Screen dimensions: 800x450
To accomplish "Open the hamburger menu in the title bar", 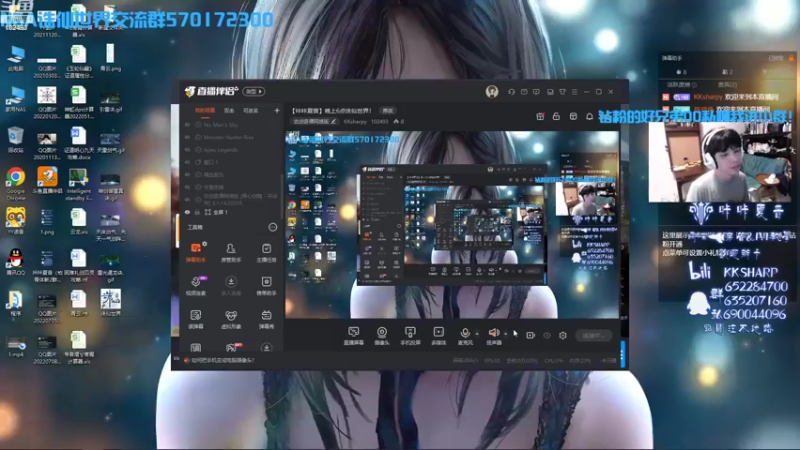I will click(574, 92).
